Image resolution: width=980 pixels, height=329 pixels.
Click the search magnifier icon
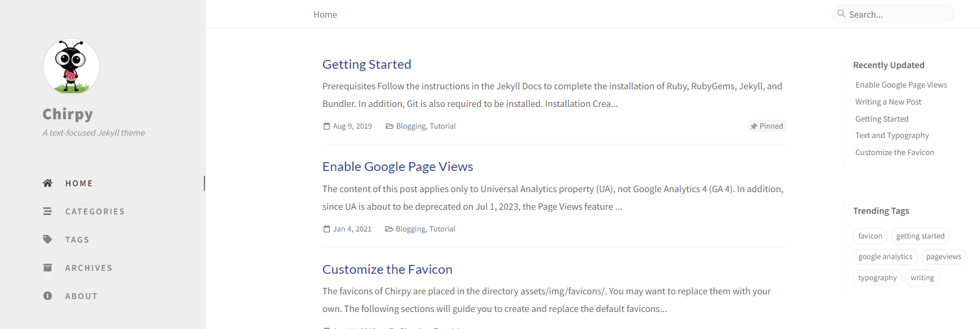[841, 14]
